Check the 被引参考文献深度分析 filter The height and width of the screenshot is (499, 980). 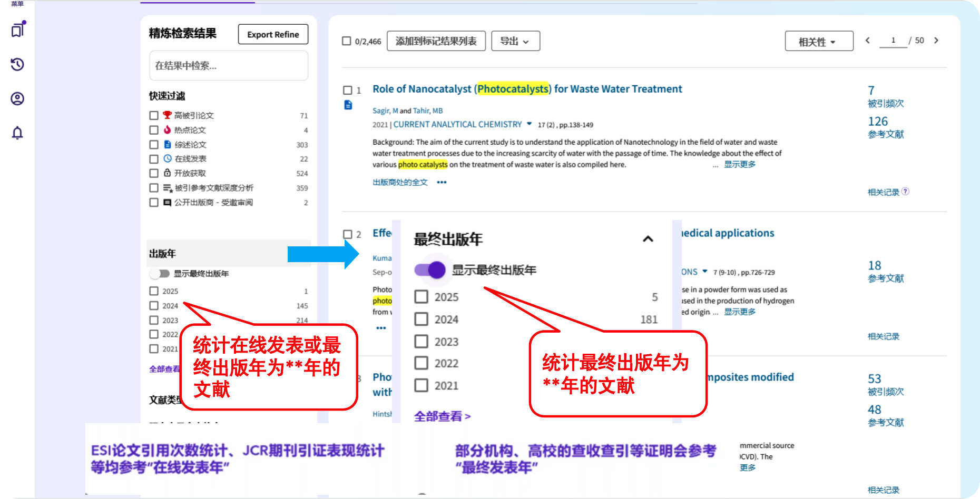pos(154,188)
